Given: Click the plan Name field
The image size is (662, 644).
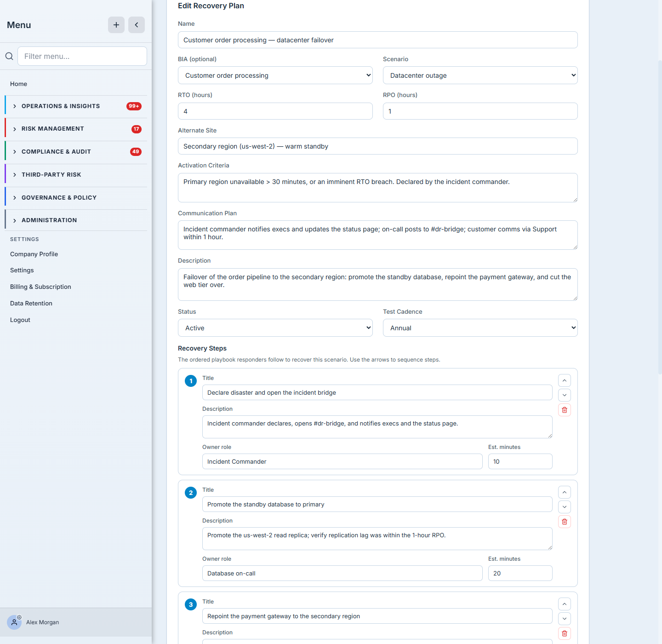Looking at the screenshot, I should [x=378, y=40].
